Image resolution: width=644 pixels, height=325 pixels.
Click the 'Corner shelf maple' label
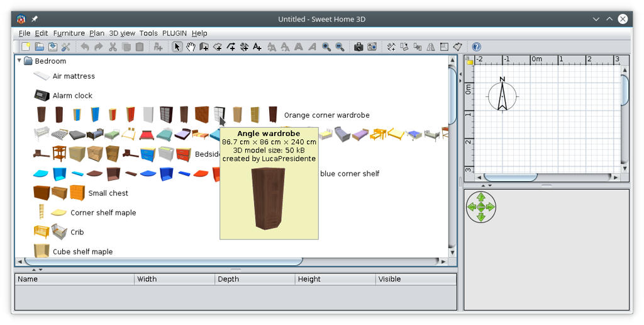(103, 213)
